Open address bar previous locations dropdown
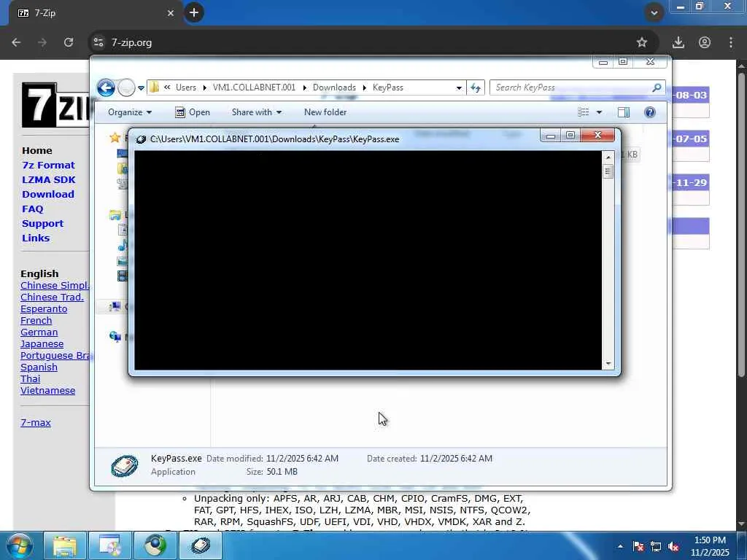 pos(459,87)
